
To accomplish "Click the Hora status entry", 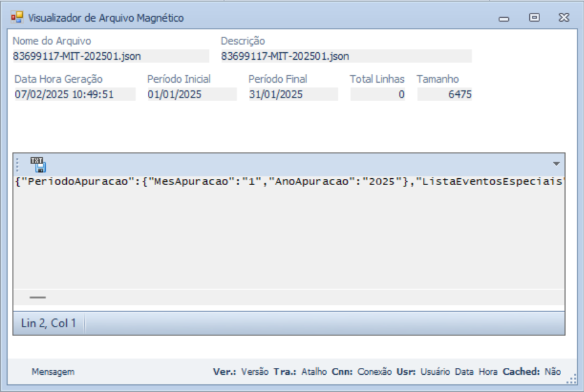I will (488, 372).
